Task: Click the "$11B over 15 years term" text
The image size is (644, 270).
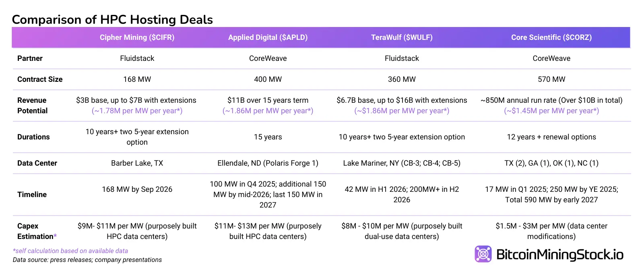Action: click(x=268, y=100)
